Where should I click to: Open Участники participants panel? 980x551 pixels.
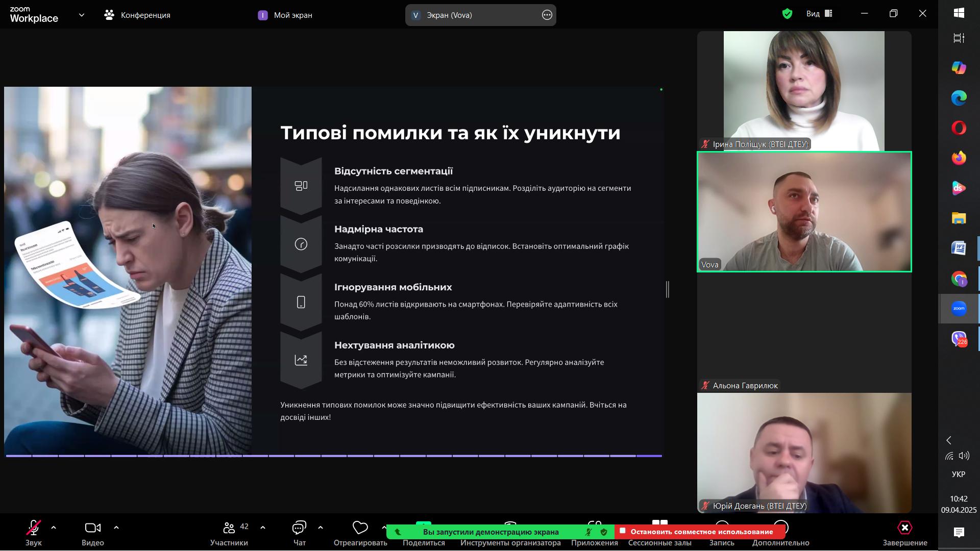[229, 528]
